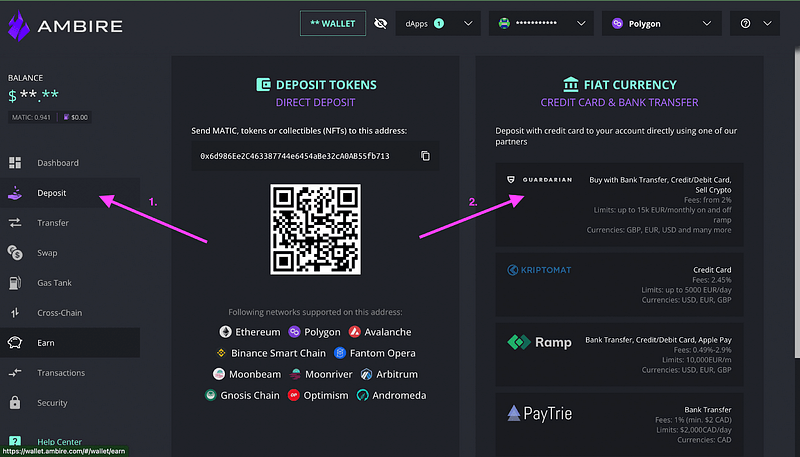The width and height of the screenshot is (800, 457).
Task: Select the Ramp provider card
Action: click(619, 354)
